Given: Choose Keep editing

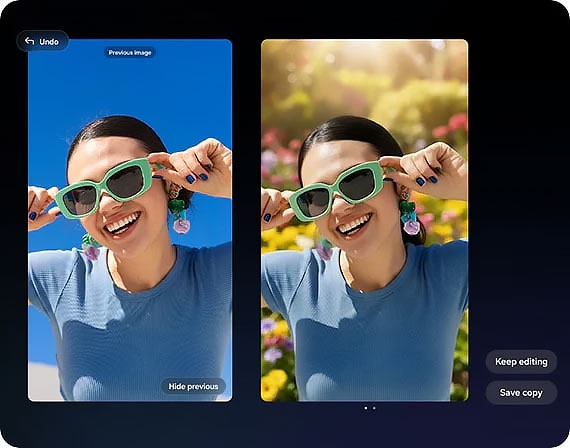Looking at the screenshot, I should [521, 362].
